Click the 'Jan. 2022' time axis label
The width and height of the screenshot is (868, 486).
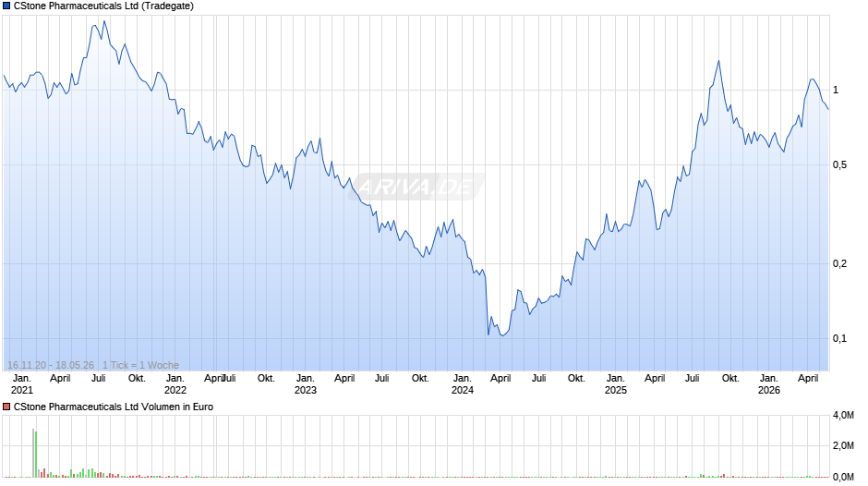[175, 384]
